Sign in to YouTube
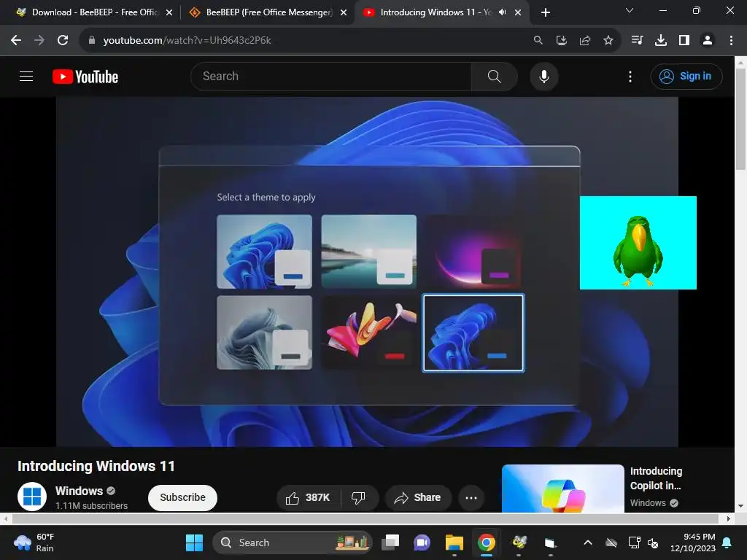The width and height of the screenshot is (747, 560). coord(686,76)
